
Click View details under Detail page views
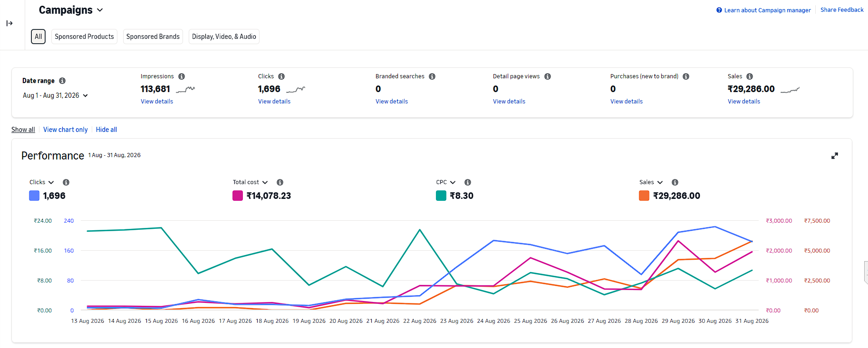pos(509,102)
